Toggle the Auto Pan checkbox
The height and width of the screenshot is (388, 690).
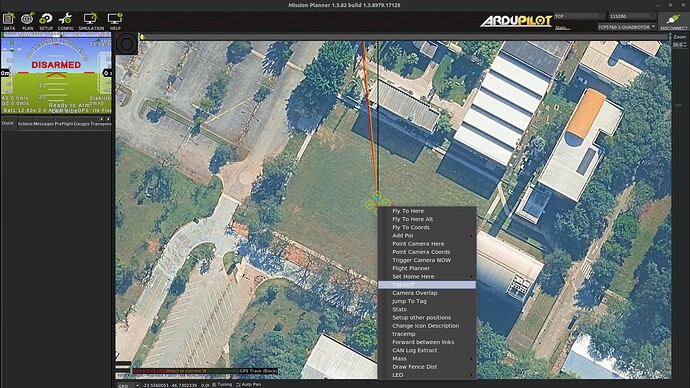[238, 384]
